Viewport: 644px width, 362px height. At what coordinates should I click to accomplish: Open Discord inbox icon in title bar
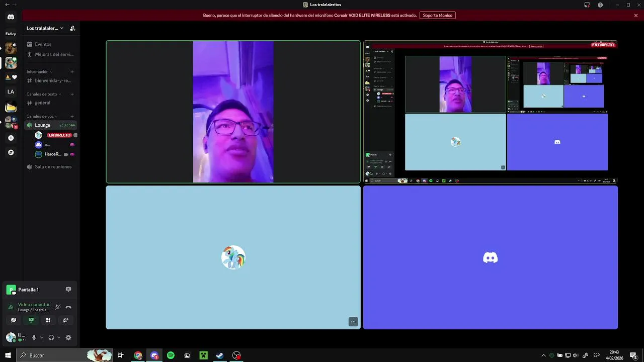coord(587,5)
